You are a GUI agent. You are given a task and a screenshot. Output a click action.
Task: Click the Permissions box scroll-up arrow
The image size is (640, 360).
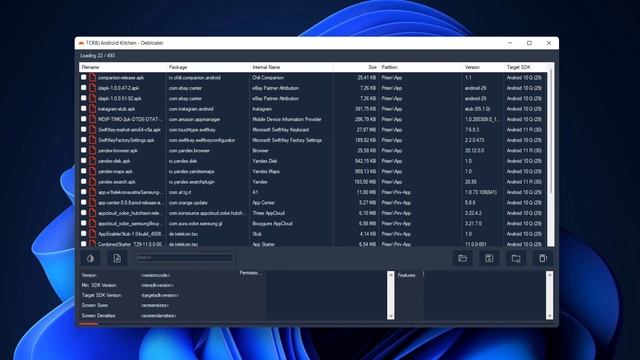click(391, 275)
